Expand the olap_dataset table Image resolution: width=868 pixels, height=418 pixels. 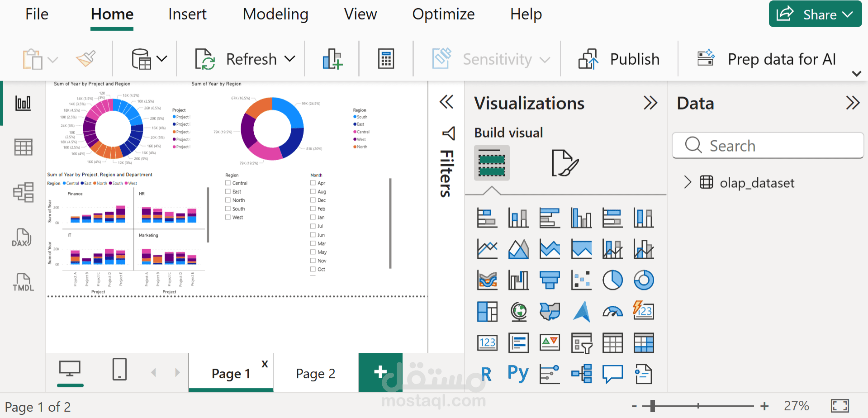(688, 182)
